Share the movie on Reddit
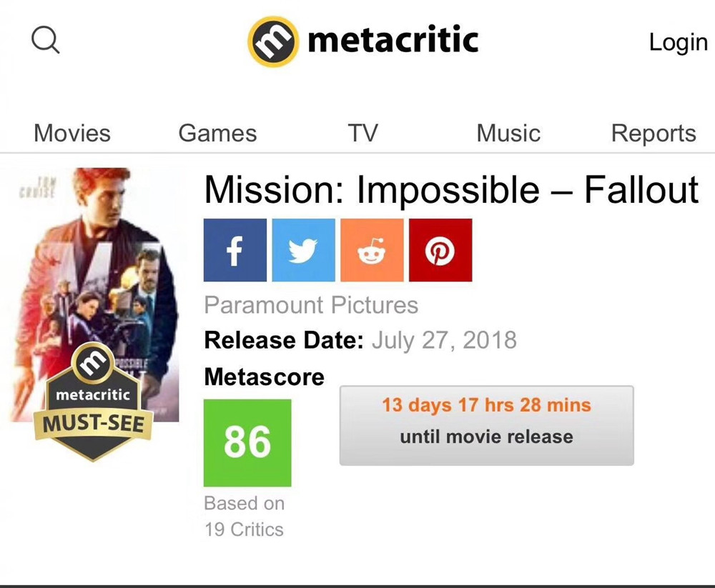 [x=372, y=250]
